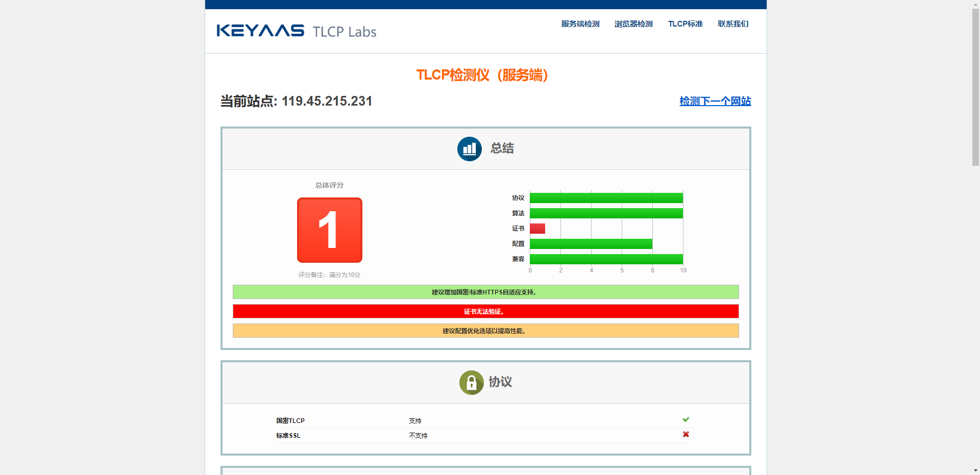Click the page title TLCP检测仪（服务端）
The image size is (980, 475).
click(482, 75)
